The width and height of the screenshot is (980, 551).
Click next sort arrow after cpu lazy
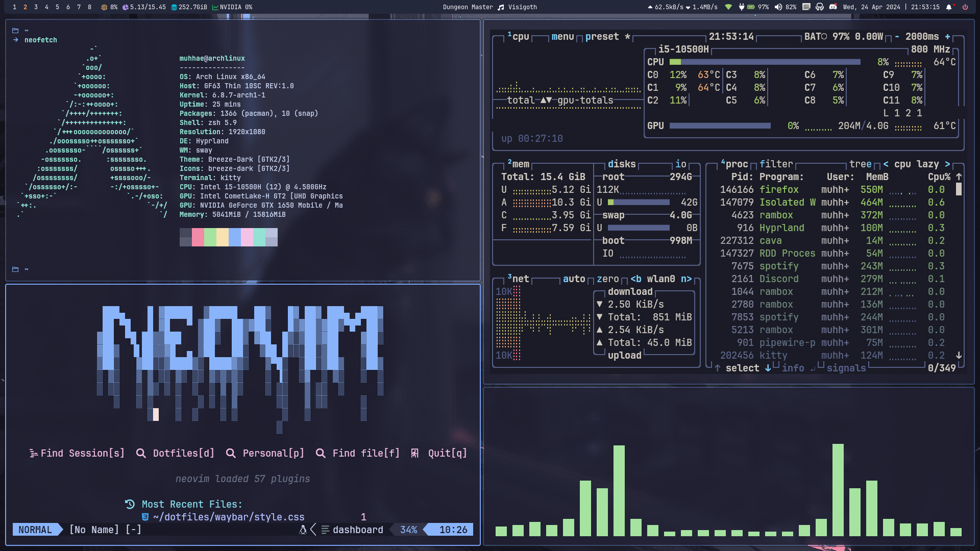pyautogui.click(x=947, y=164)
